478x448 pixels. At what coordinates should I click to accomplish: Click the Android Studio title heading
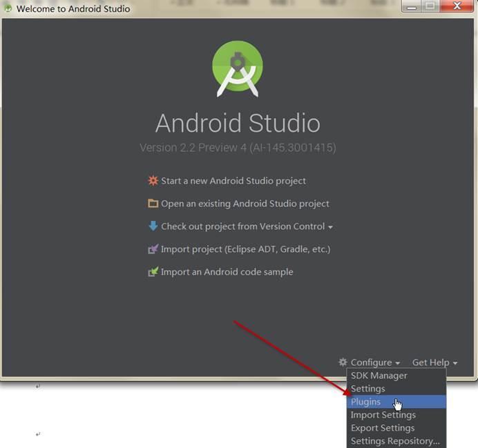pos(238,123)
